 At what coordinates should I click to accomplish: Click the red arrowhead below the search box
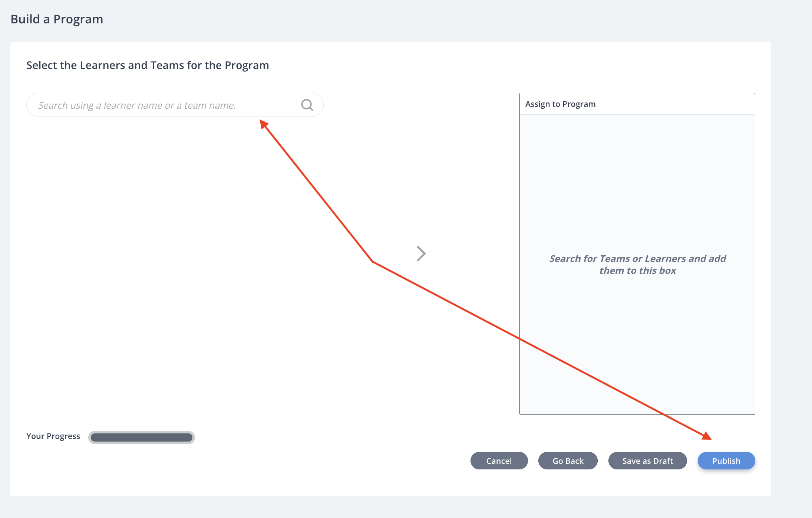tap(264, 124)
